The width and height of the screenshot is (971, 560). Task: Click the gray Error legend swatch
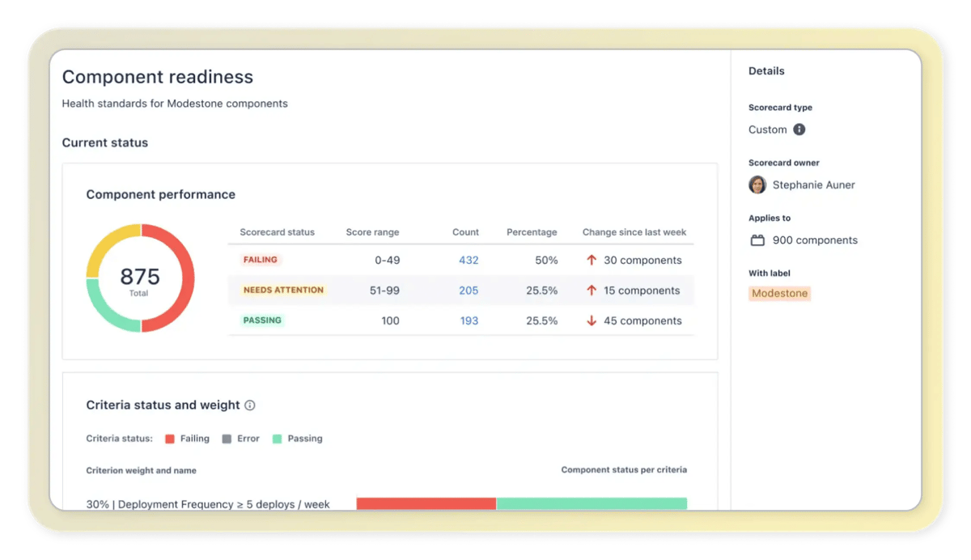click(227, 439)
